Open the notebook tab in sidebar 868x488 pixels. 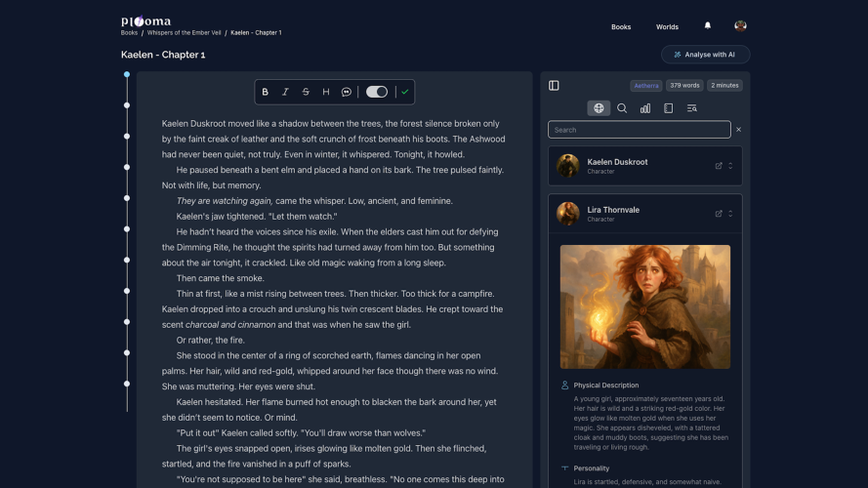pos(669,108)
